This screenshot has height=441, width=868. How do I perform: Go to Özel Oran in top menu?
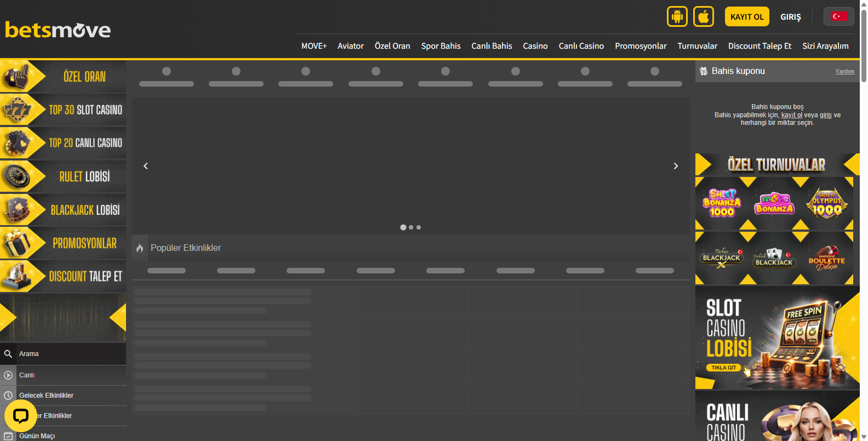(392, 46)
